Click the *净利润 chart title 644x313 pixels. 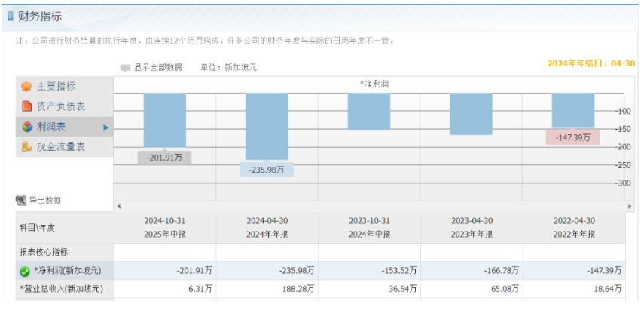click(x=374, y=84)
